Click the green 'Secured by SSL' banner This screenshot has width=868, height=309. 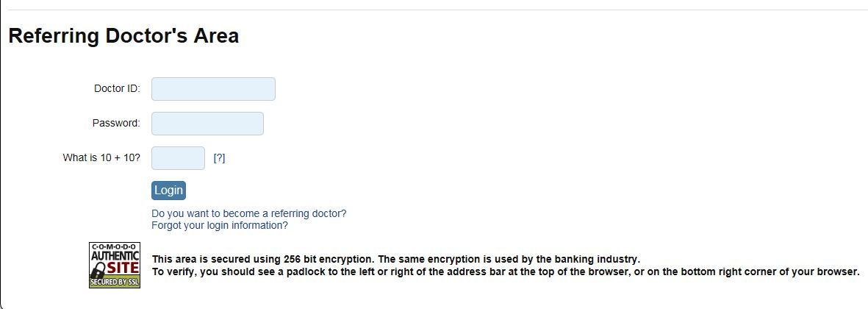point(114,283)
